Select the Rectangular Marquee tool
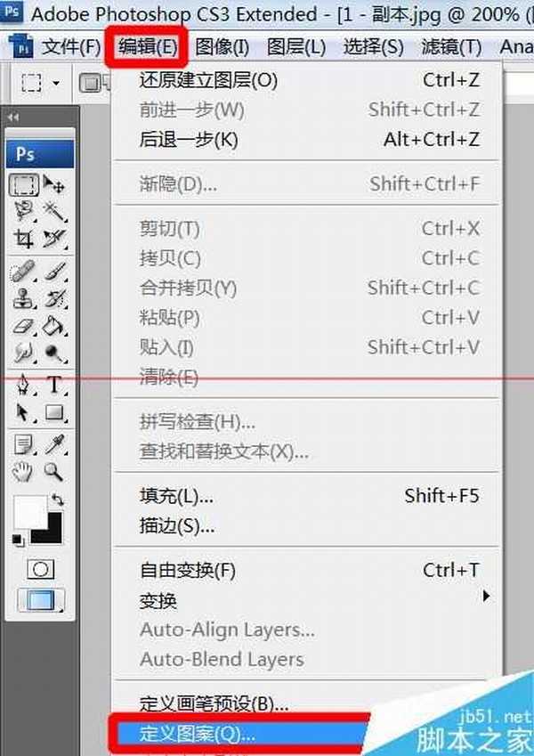 click(x=24, y=185)
